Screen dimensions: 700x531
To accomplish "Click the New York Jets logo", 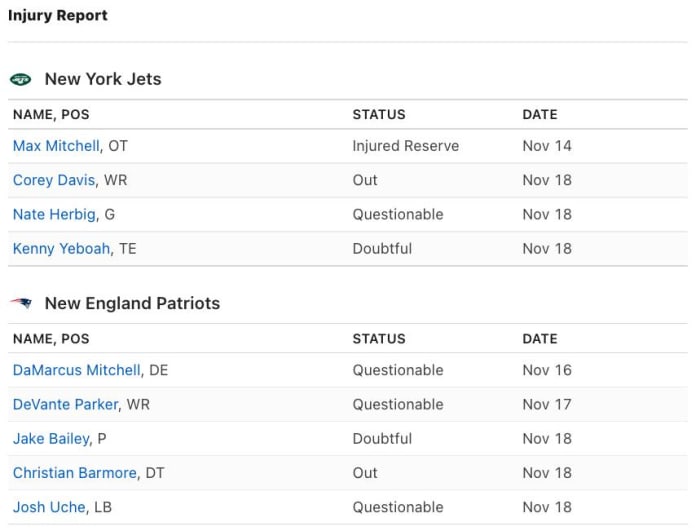I will tap(21, 80).
